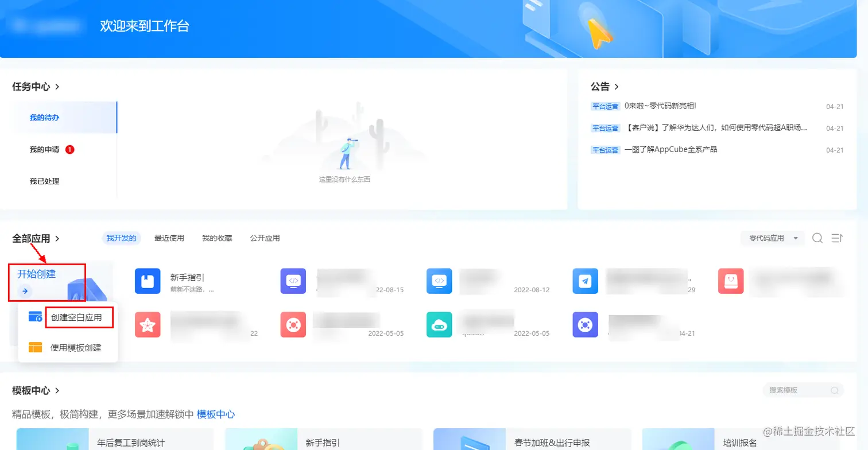Open the 春节加班&出行申报 template card

[532, 439]
